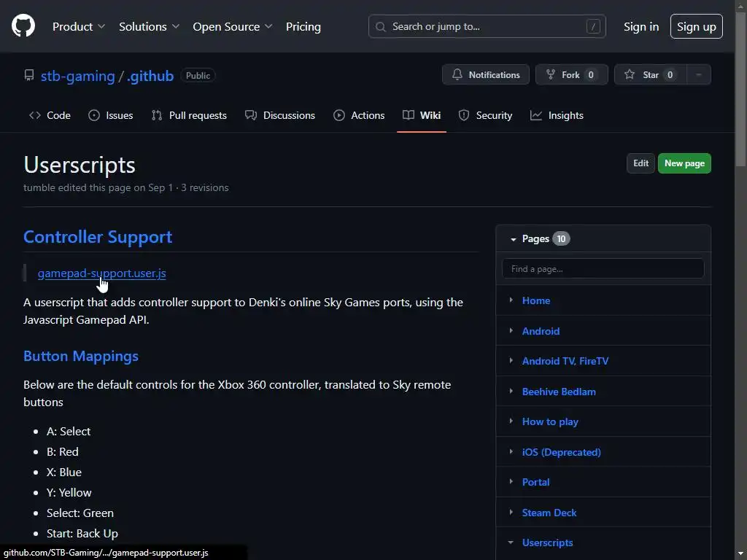This screenshot has height=560, width=747.
Task: Click the Code angle-brackets icon
Action: click(x=35, y=115)
